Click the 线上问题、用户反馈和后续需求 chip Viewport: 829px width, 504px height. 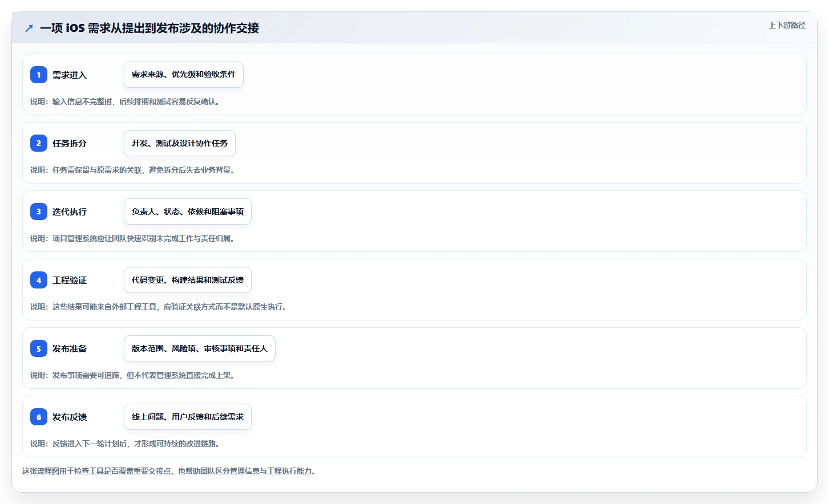pyautogui.click(x=188, y=417)
